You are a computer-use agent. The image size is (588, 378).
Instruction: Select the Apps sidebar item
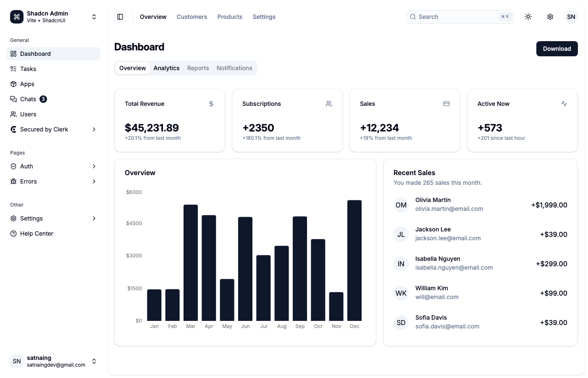point(27,84)
